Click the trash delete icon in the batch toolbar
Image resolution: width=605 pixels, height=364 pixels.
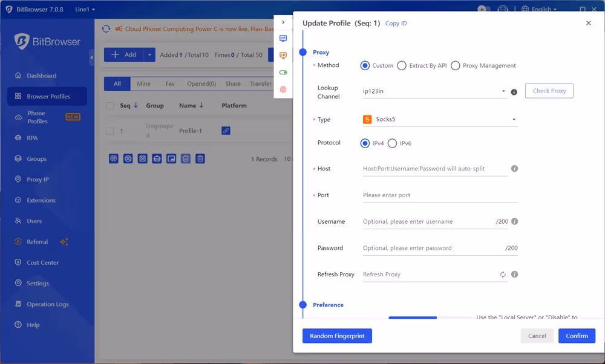(200, 158)
